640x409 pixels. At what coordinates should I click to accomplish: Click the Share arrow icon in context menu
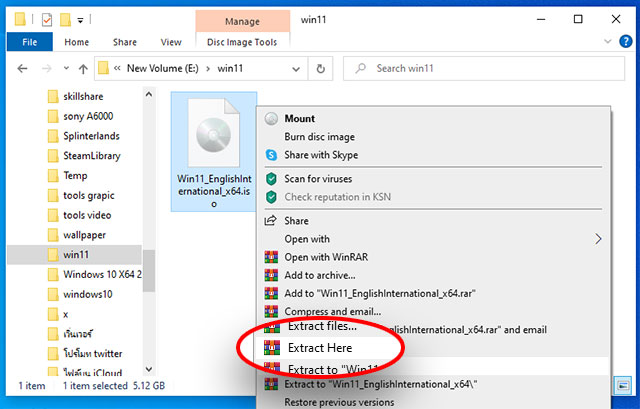[271, 221]
